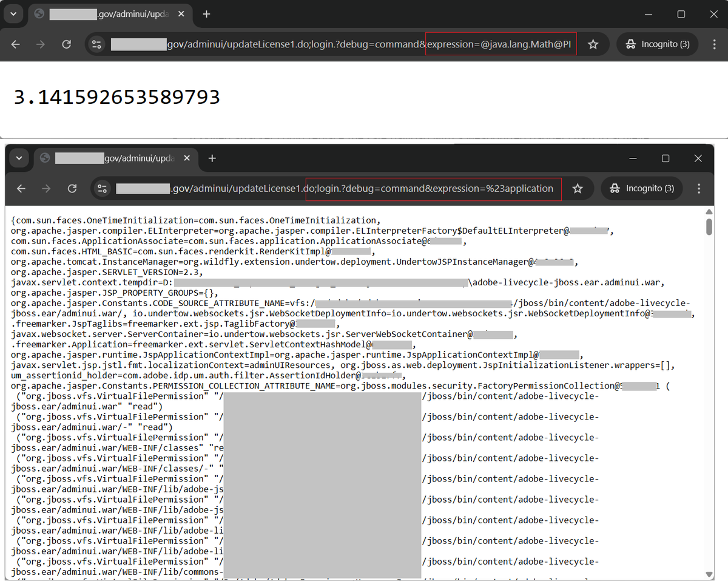Open three-dot Chrome menu in bottom window
728x581 pixels.
tap(699, 189)
